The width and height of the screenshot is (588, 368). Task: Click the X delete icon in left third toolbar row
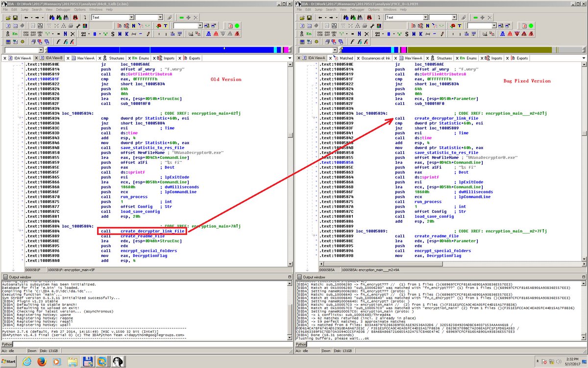73,34
